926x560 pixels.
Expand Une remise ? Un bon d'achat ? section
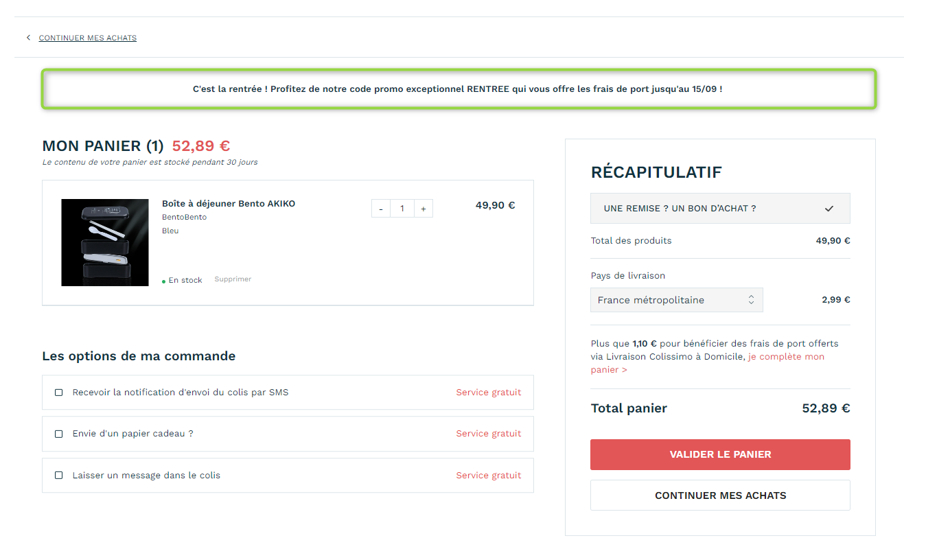coord(720,209)
